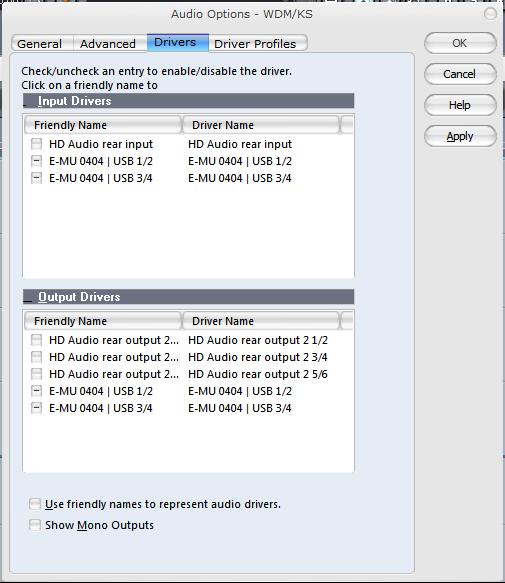Click the Cancel button
The image size is (505, 583).
(460, 74)
